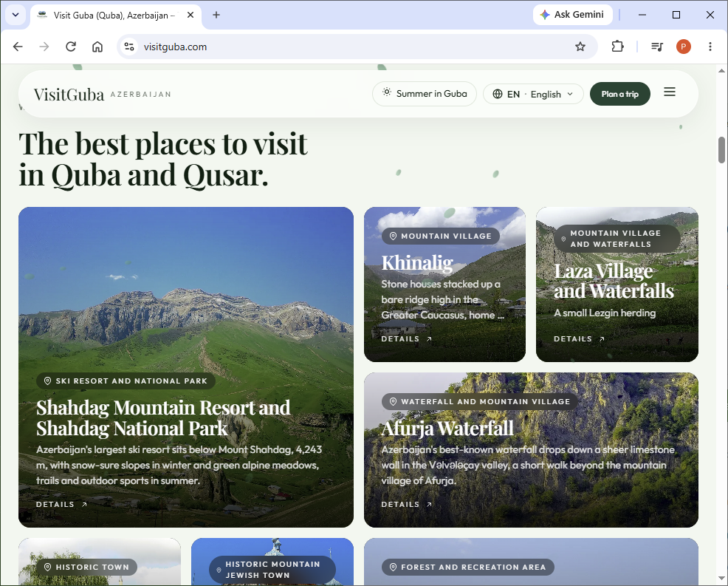Click the Khinalig card title
The height and width of the screenshot is (586, 728).
[x=417, y=262]
